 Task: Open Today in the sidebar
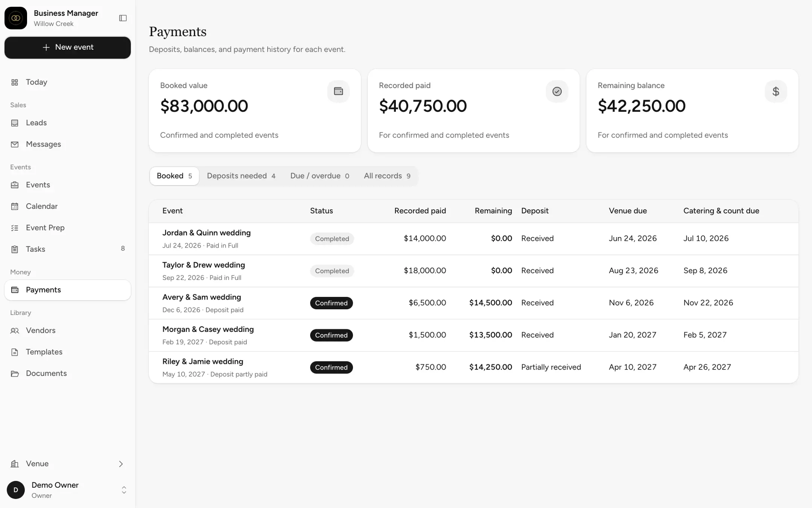click(68, 82)
